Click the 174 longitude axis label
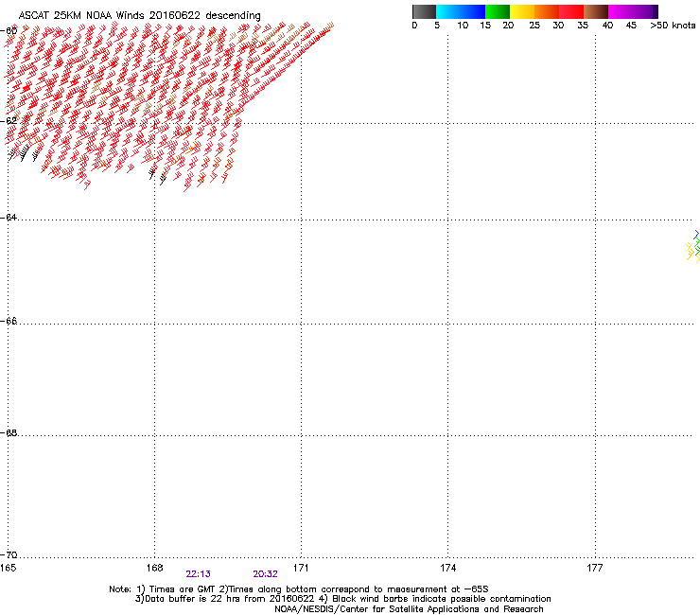Image resolution: width=700 pixels, height=615 pixels. (447, 568)
